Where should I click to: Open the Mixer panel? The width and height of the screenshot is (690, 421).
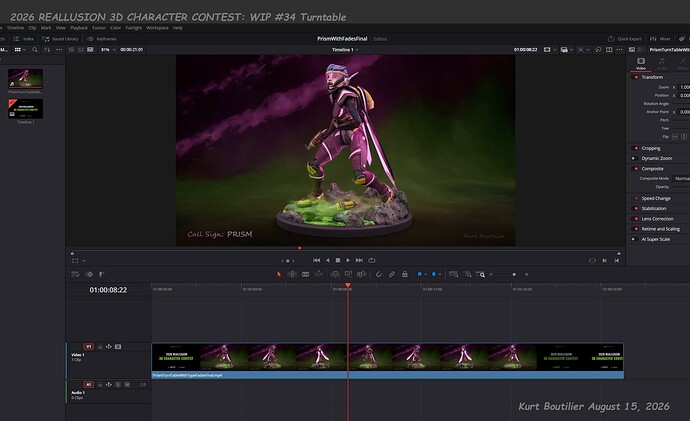click(660, 39)
